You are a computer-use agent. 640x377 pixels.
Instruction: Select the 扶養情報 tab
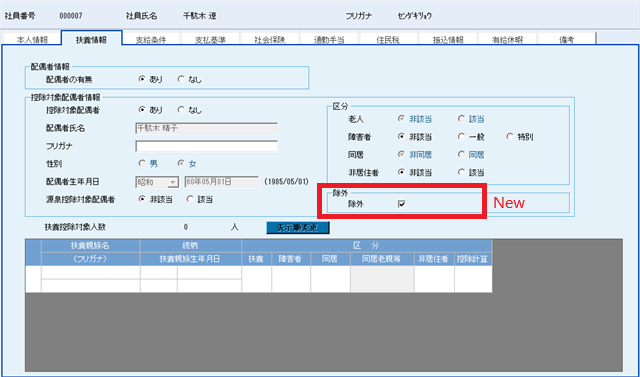point(91,39)
